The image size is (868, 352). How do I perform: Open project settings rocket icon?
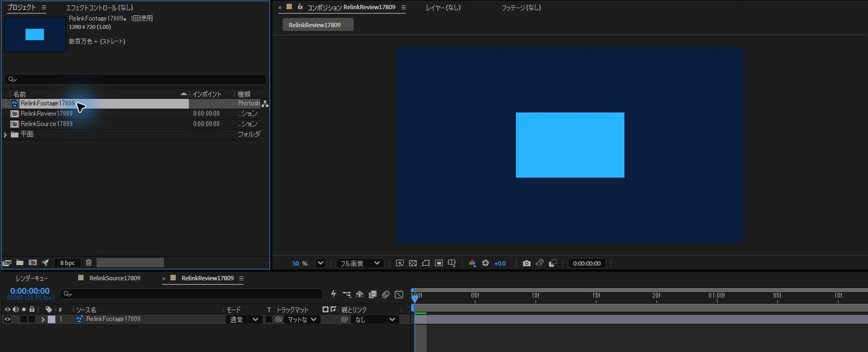(x=46, y=263)
